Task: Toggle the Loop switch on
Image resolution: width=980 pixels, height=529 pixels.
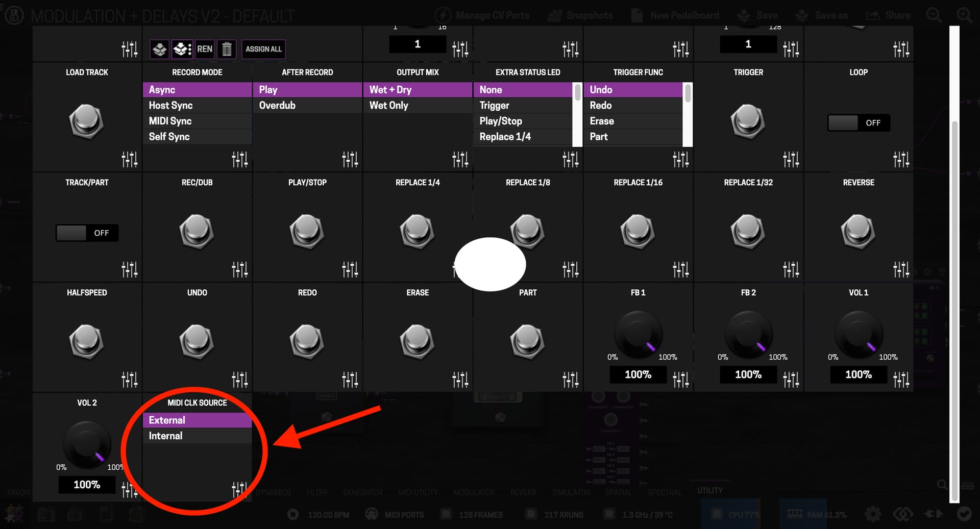Action: pyautogui.click(x=858, y=123)
